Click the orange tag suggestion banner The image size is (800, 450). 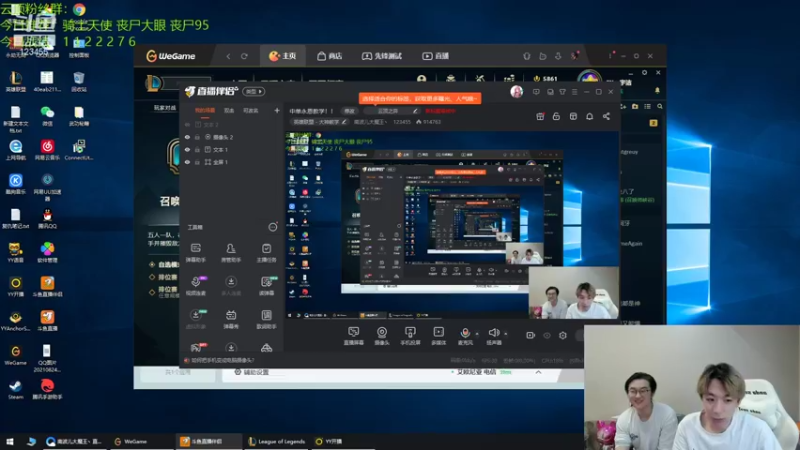(x=420, y=98)
